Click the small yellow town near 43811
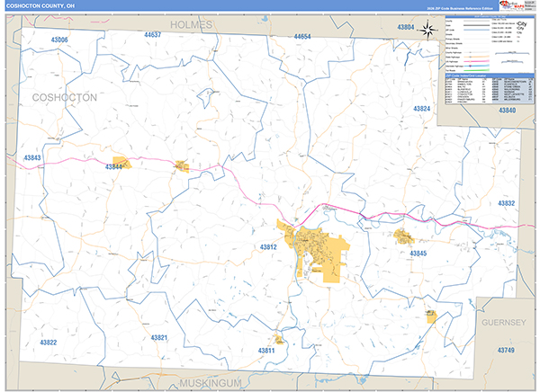 point(280,340)
